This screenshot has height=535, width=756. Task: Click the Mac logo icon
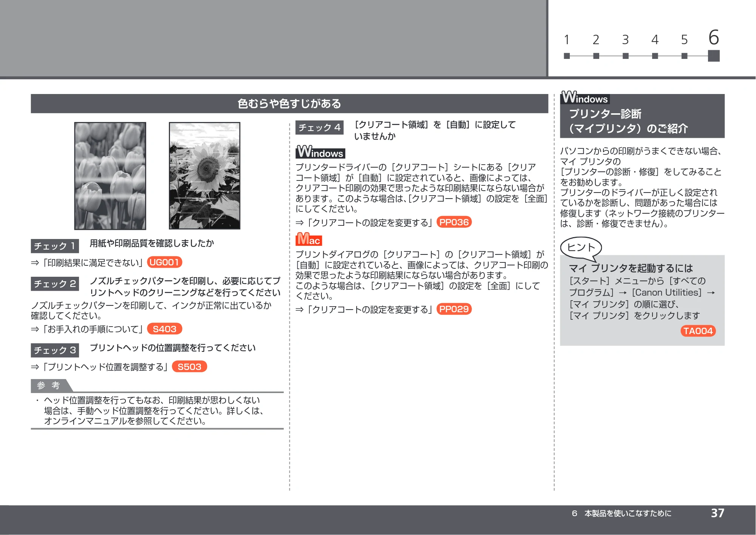click(x=309, y=239)
